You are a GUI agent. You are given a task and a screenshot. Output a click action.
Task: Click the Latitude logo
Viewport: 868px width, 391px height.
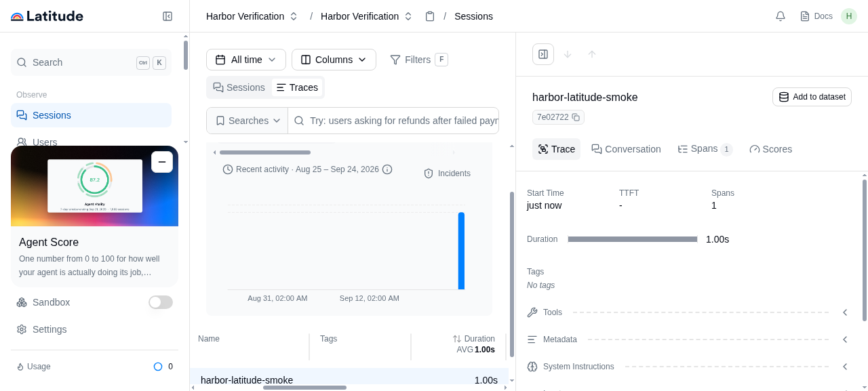coord(47,16)
